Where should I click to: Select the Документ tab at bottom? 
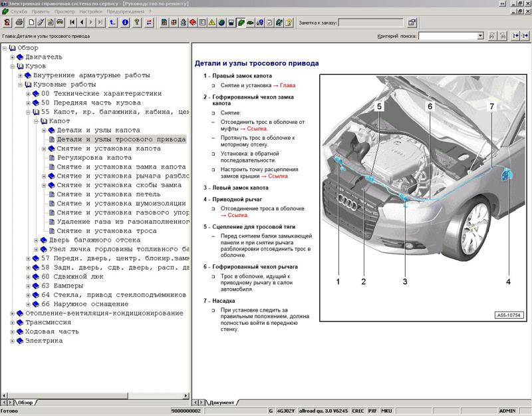coord(221,403)
